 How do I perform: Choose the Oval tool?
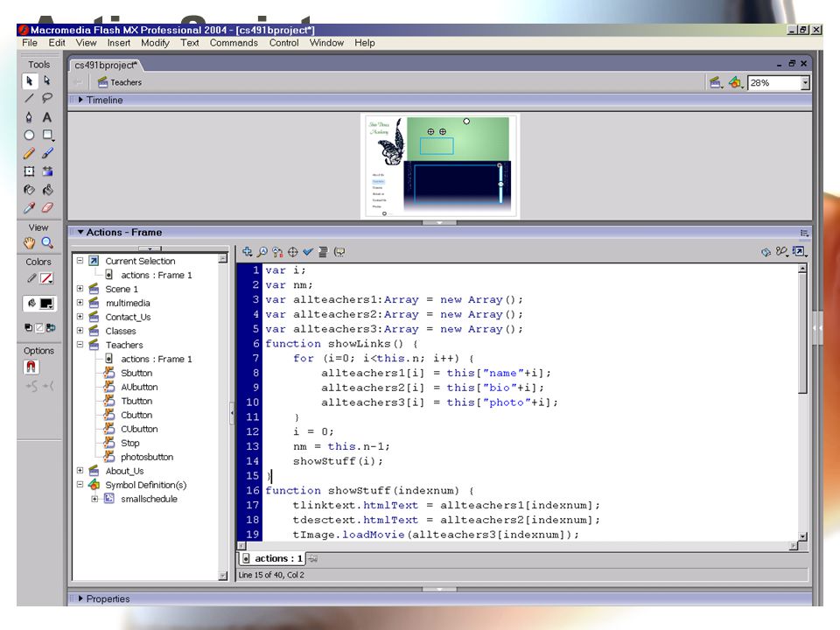(30, 135)
